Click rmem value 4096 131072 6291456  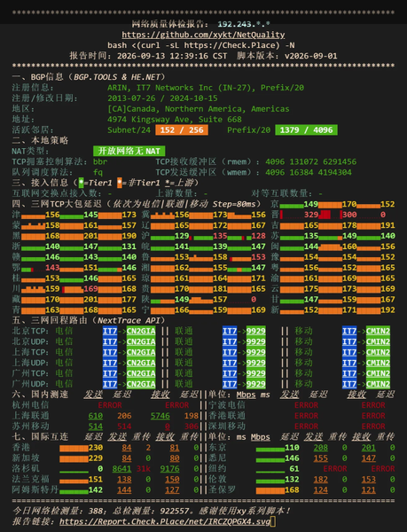(311, 162)
